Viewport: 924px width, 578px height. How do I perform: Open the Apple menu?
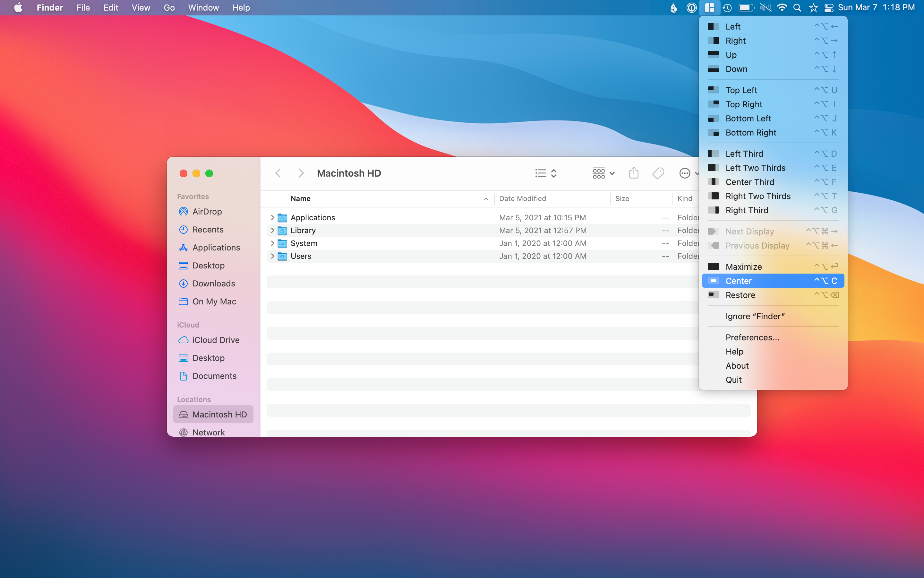coord(18,8)
